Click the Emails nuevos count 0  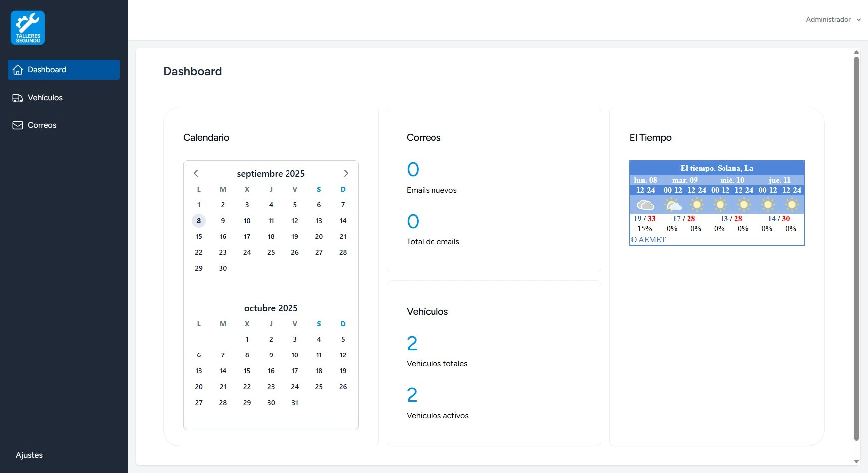(413, 170)
